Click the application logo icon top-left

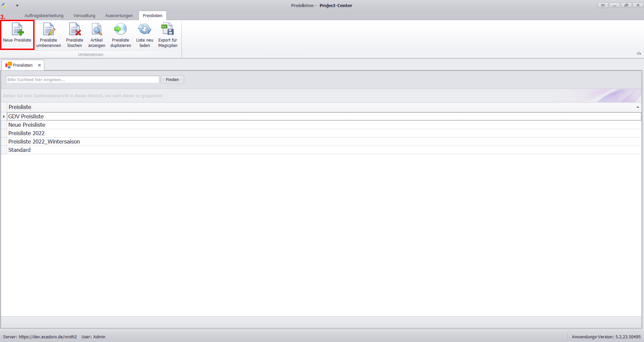[4, 5]
